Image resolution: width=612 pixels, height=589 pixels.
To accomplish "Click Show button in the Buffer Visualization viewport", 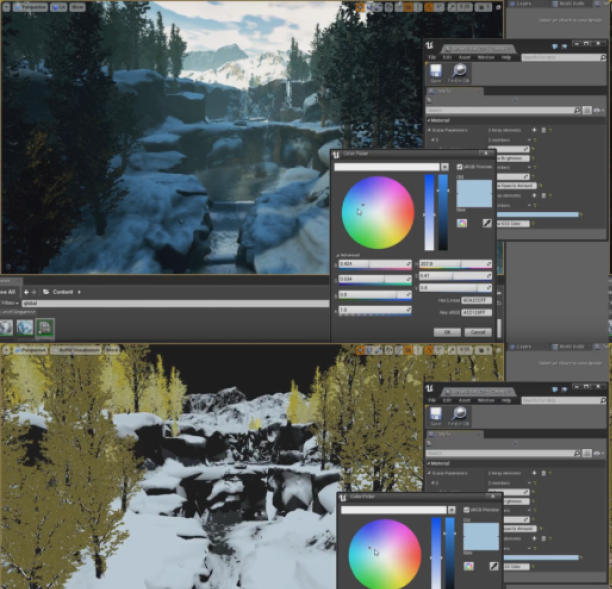I will [x=112, y=350].
